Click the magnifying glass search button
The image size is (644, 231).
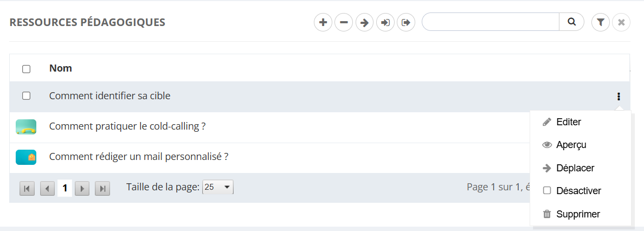[x=571, y=22]
